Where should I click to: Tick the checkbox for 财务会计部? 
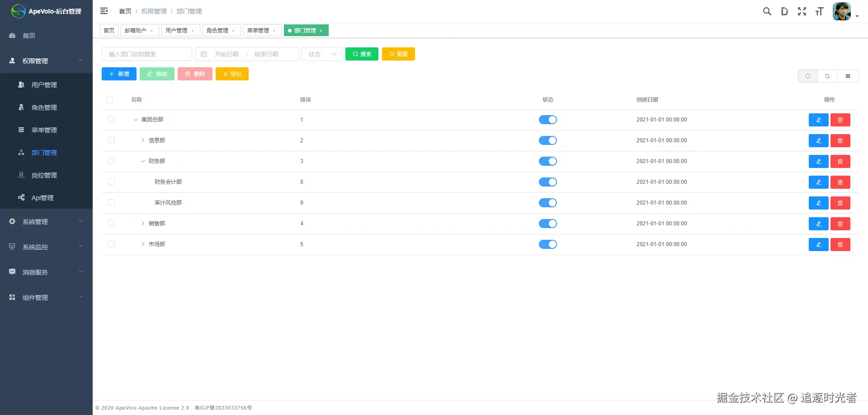pos(111,182)
